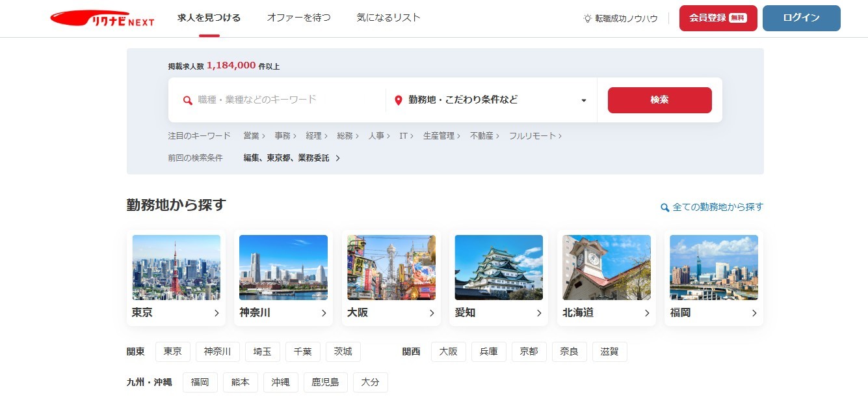Click the chevron arrow on the 東京 card

[217, 313]
